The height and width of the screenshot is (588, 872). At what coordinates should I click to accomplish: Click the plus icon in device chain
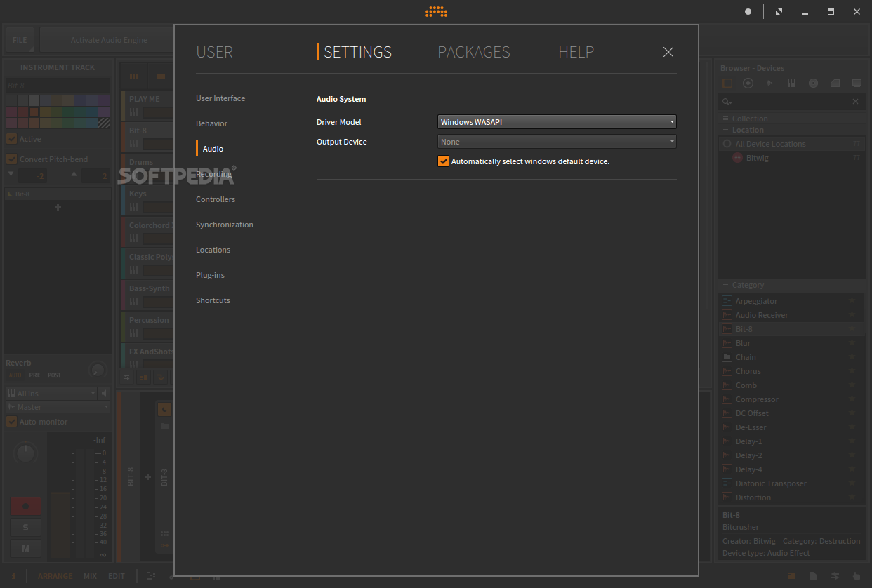click(x=147, y=477)
